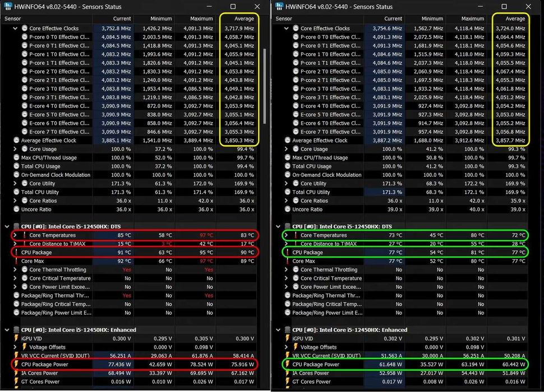Screen dimensions: 544x392
Task: Click thermometer icon of Core Max, left window
Action: click(16, 261)
